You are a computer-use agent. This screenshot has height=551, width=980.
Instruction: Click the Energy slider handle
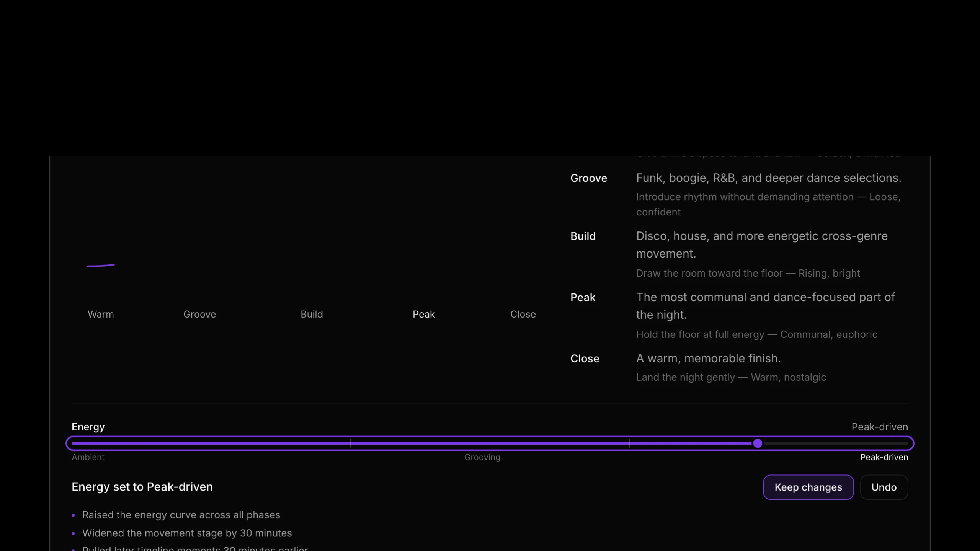pyautogui.click(x=757, y=443)
